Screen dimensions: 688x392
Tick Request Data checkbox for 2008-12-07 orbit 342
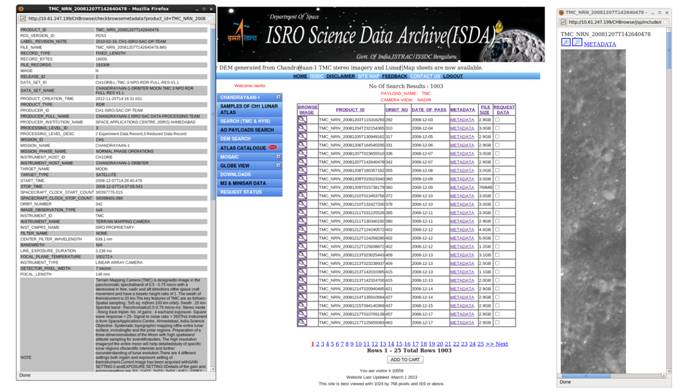pyautogui.click(x=497, y=162)
